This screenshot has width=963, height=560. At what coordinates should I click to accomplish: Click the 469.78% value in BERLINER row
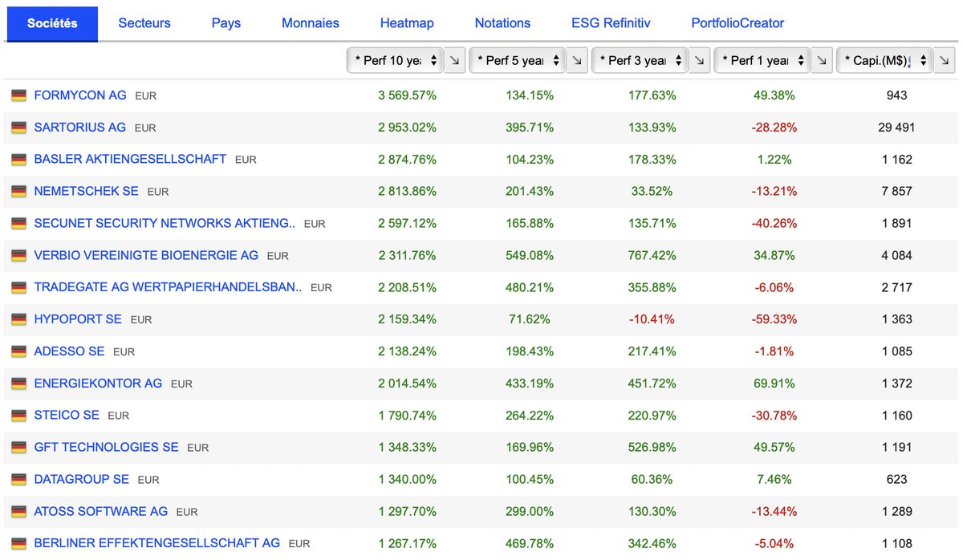530,542
